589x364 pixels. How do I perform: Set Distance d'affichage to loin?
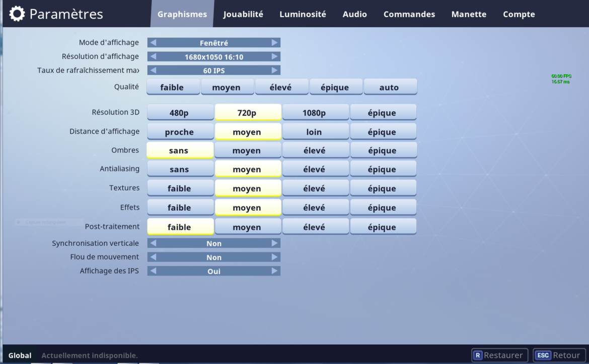pos(315,132)
